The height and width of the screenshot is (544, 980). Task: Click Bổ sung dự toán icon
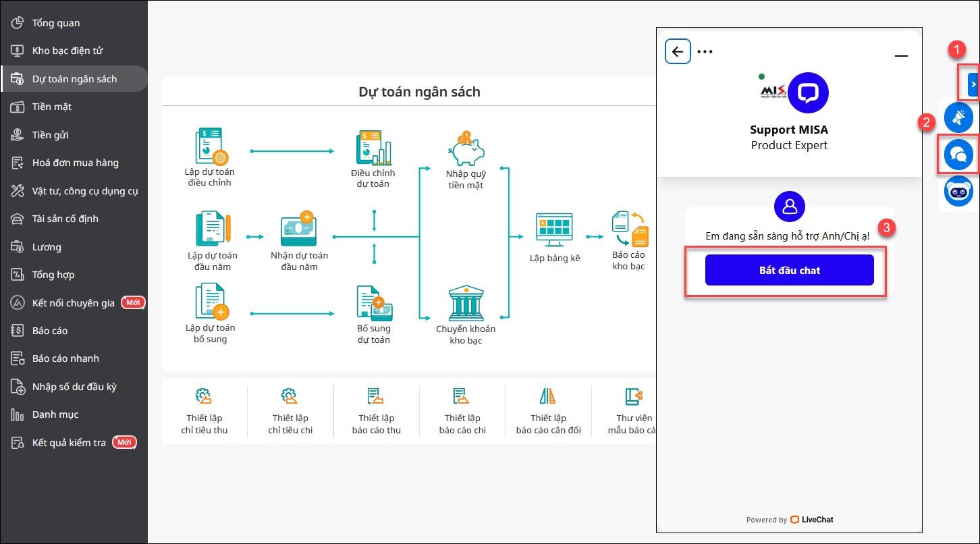click(x=375, y=303)
